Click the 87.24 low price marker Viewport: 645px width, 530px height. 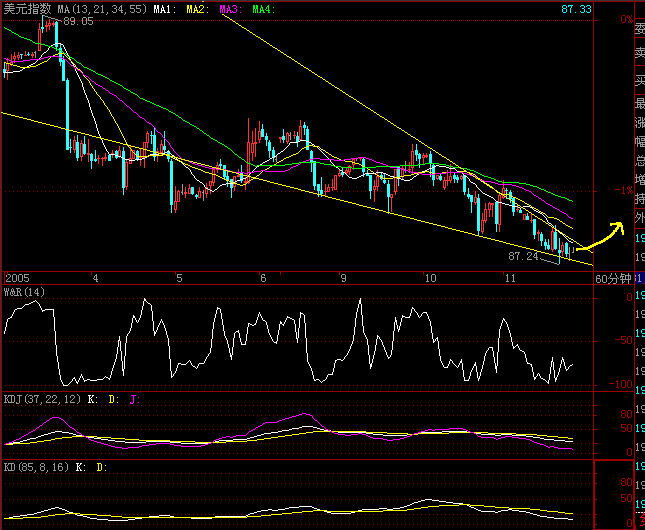tap(523, 256)
